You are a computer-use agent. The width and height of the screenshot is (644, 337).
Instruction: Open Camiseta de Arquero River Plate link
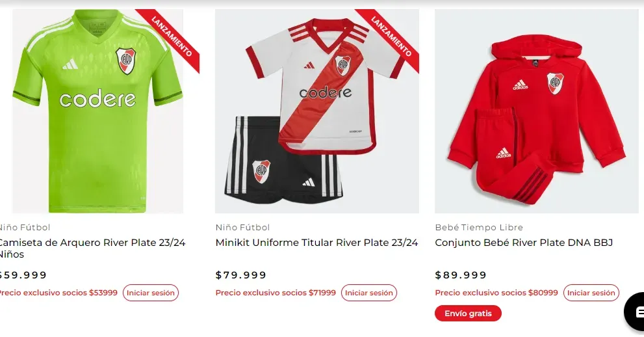pos(91,249)
